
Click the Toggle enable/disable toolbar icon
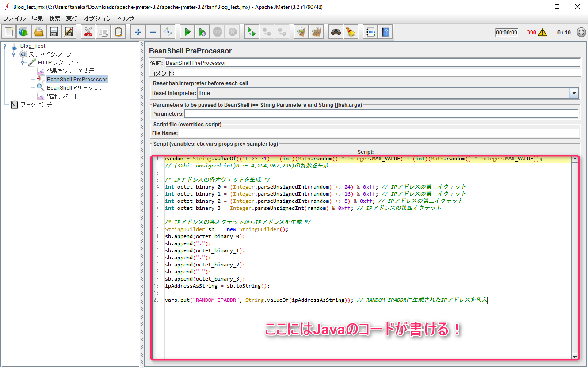pos(168,32)
